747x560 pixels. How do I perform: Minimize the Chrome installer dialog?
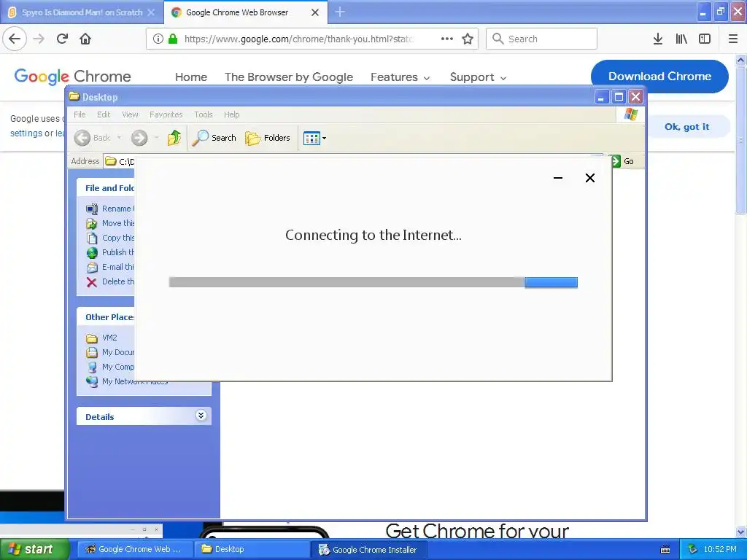(558, 178)
